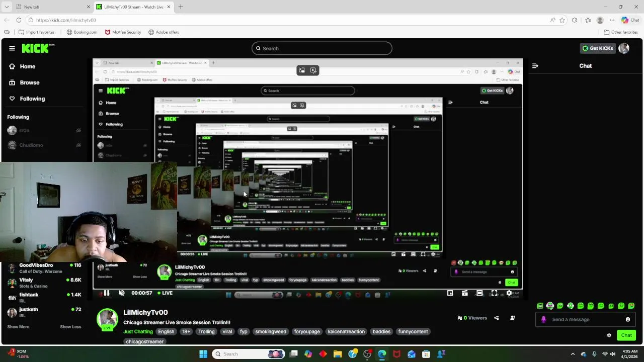The height and width of the screenshot is (362, 644).
Task: Open Microsoft Store from taskbar
Action: (x=426, y=354)
